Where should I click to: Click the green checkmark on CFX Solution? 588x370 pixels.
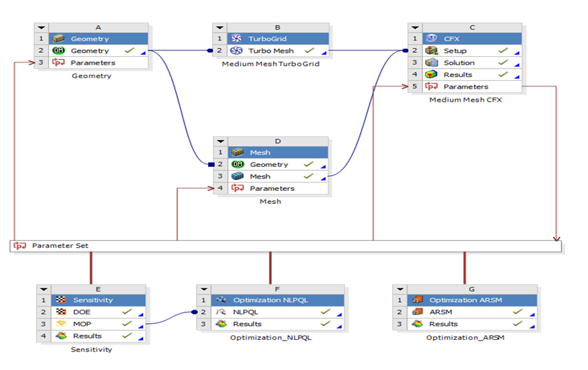(x=504, y=62)
